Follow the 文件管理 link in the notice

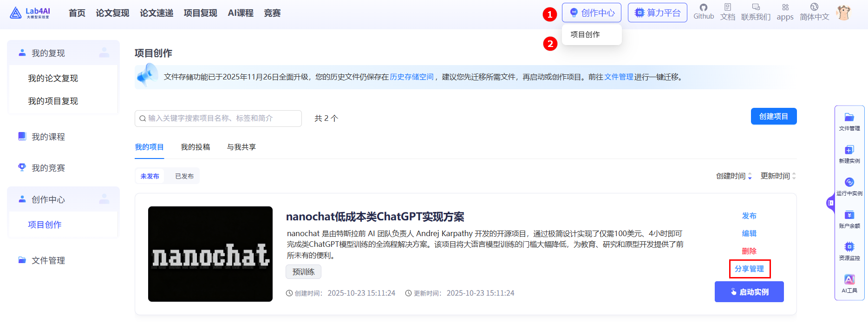pos(619,77)
